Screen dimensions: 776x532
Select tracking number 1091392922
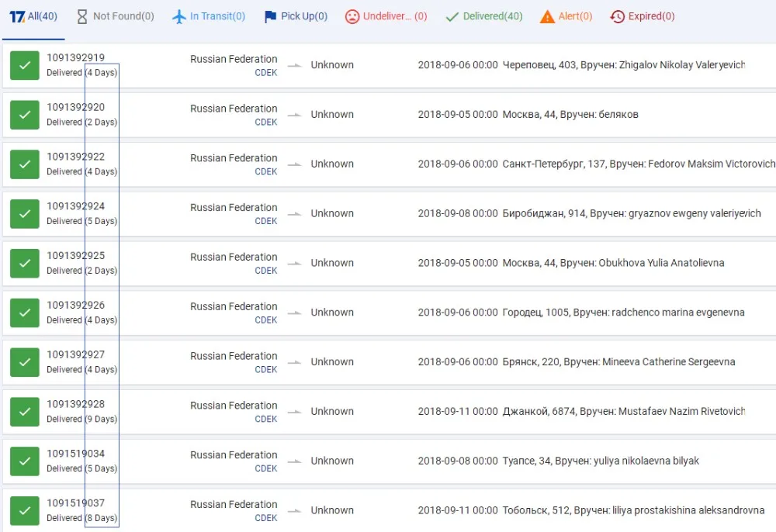pyautogui.click(x=76, y=157)
